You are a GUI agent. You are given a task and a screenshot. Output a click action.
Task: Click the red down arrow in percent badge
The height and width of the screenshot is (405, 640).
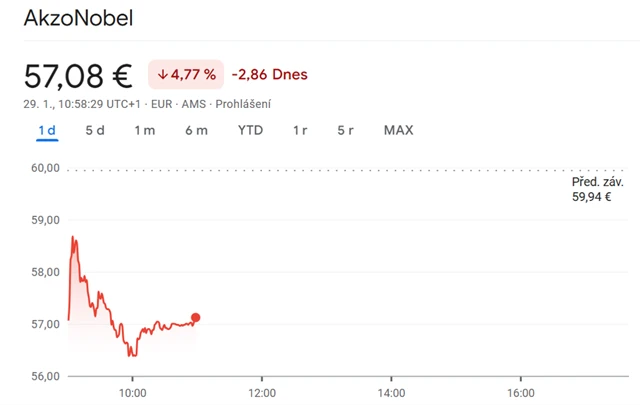(162, 75)
